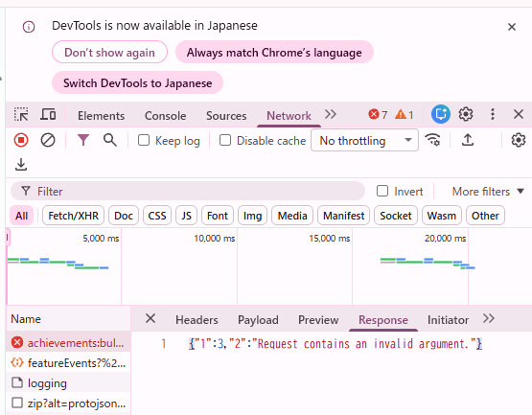Image resolution: width=532 pixels, height=415 pixels.
Task: Toggle the network filter funnel icon
Action: pos(83,140)
